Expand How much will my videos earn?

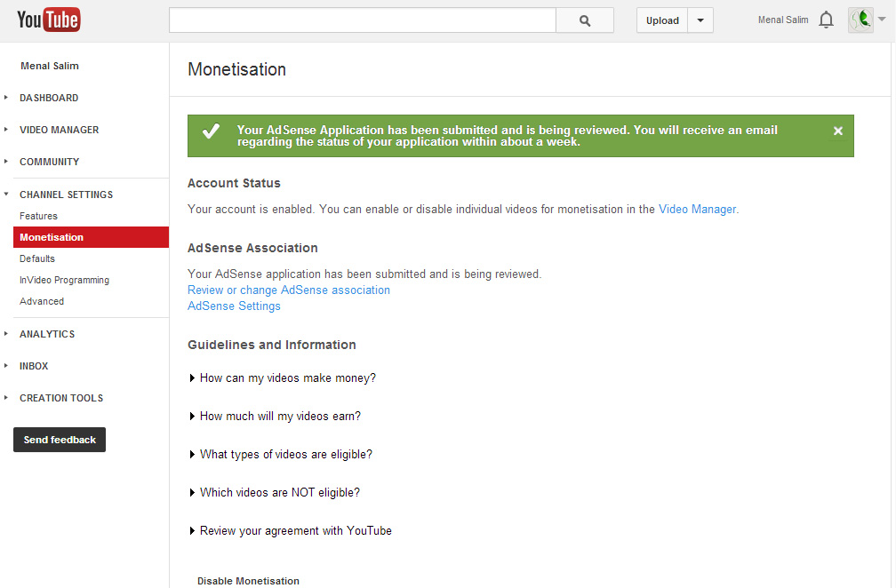pyautogui.click(x=275, y=417)
